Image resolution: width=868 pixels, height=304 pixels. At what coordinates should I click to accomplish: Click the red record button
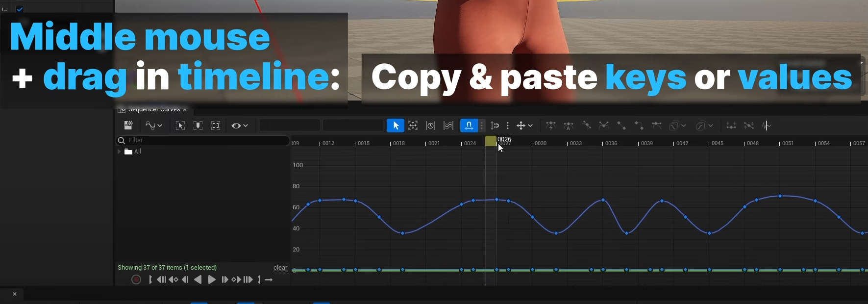pyautogui.click(x=136, y=279)
